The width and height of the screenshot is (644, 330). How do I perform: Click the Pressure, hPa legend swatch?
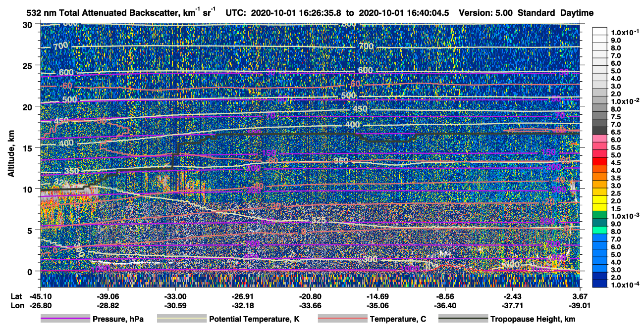pos(65,319)
